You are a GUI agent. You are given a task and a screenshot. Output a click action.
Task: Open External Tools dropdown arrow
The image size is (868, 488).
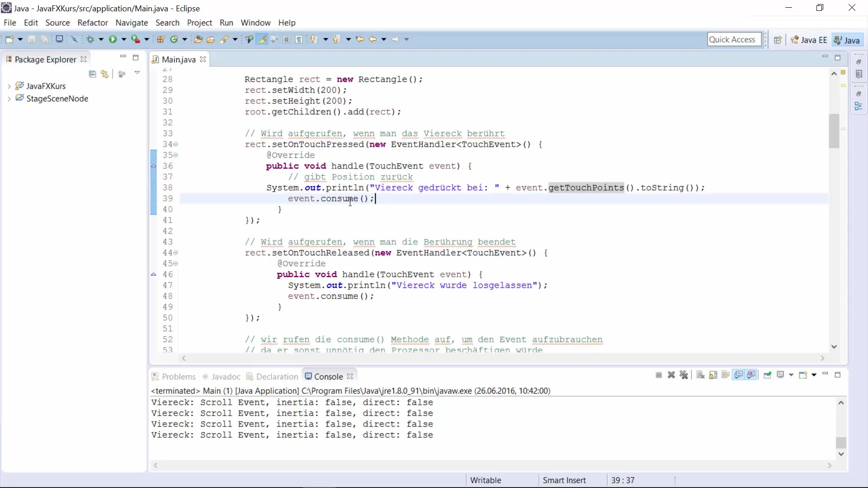(x=146, y=39)
